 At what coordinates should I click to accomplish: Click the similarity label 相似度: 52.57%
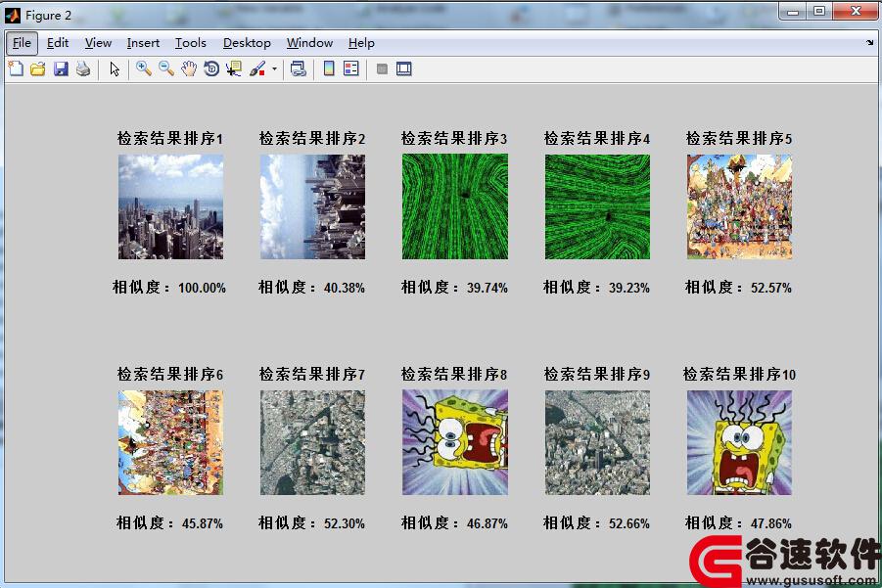click(738, 288)
